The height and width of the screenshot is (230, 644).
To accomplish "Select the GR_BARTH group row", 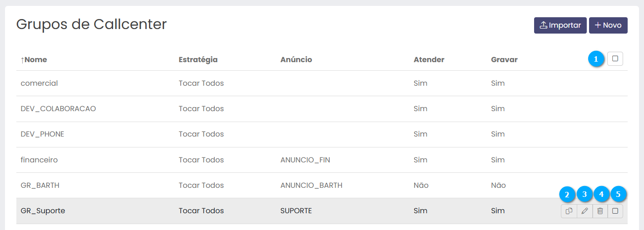I will (40, 185).
